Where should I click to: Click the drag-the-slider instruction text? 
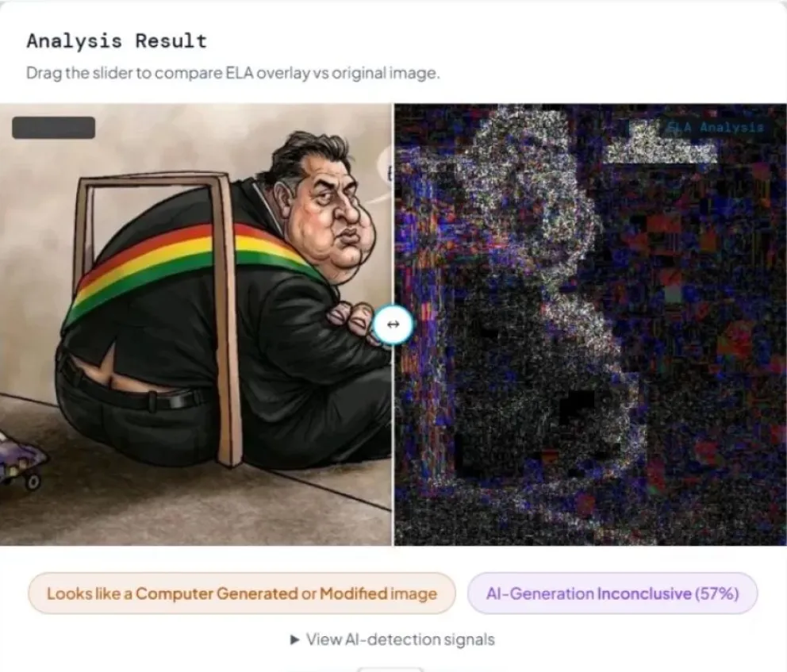(x=233, y=73)
